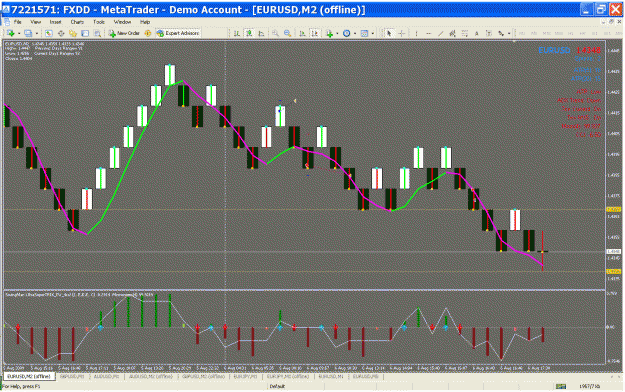Click the New Order button

pyautogui.click(x=124, y=33)
